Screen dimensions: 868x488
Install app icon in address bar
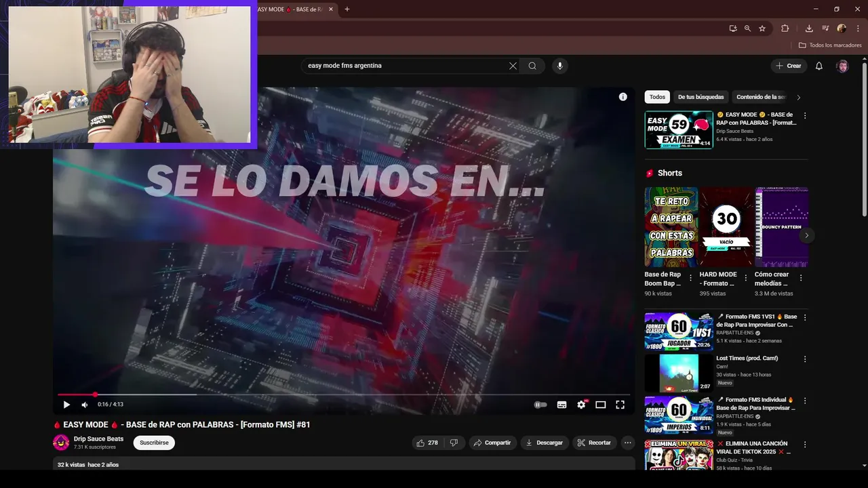pyautogui.click(x=733, y=28)
